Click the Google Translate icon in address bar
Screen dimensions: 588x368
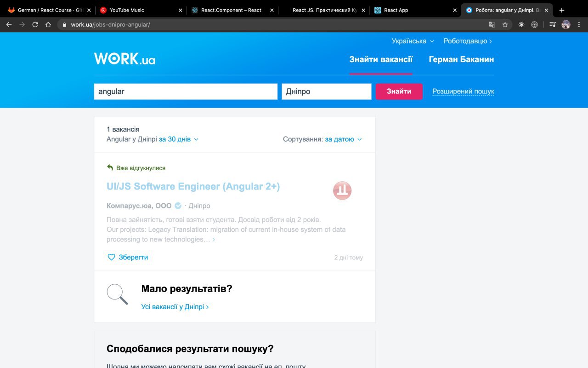tap(492, 24)
